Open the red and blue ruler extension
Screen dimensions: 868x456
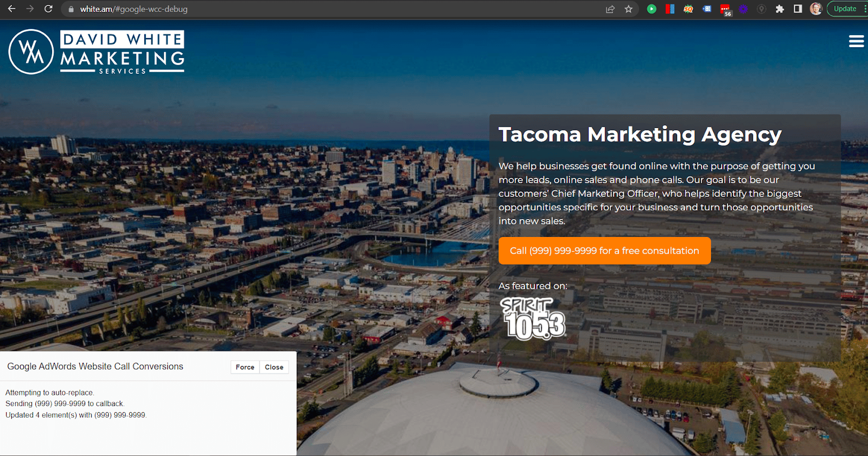pos(670,9)
